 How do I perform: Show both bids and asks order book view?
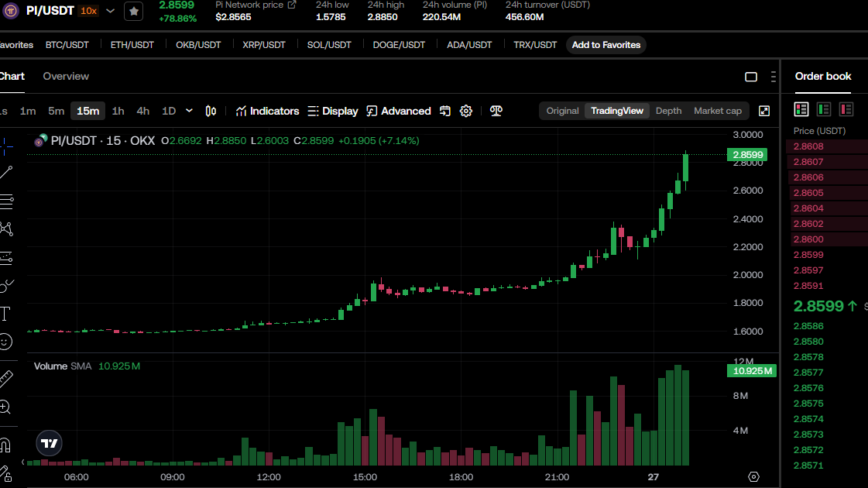pos(801,109)
